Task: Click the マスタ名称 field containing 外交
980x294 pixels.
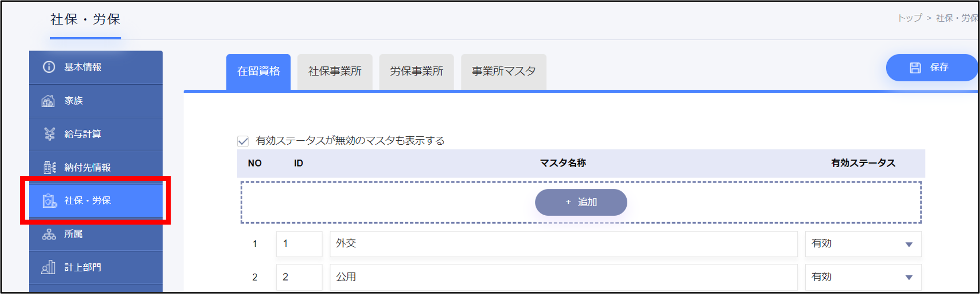Action: click(563, 244)
